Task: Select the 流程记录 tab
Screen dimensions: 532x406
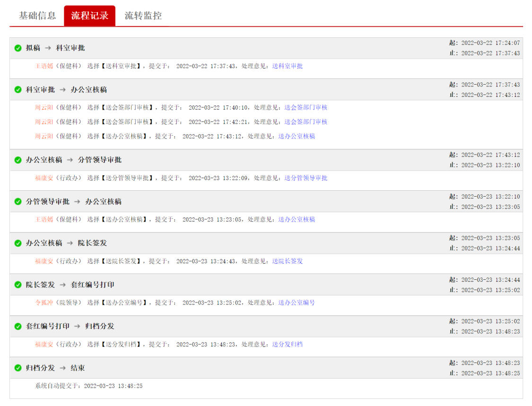Action: click(x=90, y=16)
